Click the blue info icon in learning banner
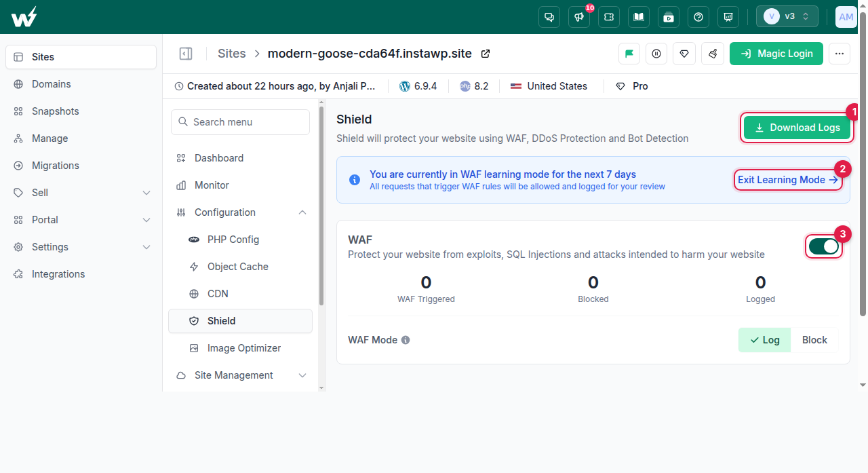The image size is (868, 473). (x=355, y=180)
